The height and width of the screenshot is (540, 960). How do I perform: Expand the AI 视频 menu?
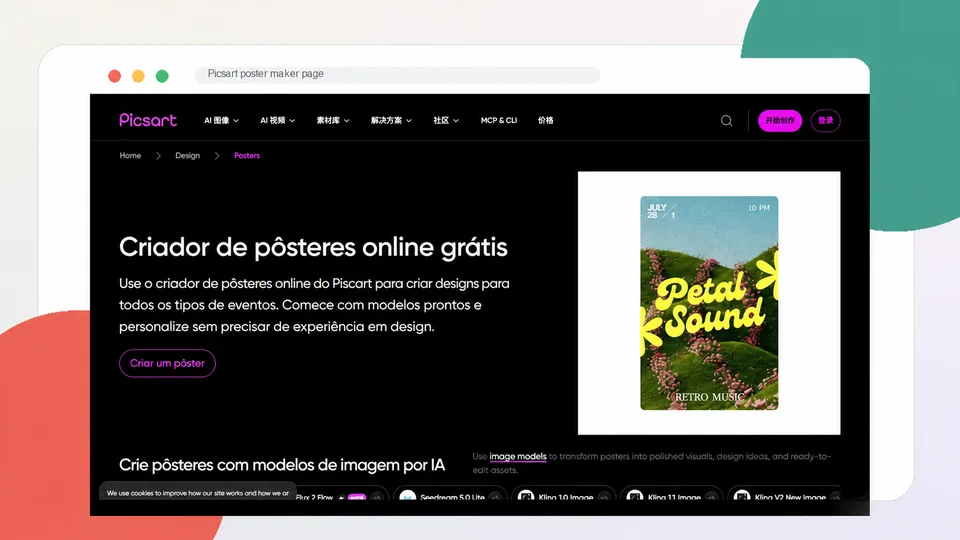277,121
